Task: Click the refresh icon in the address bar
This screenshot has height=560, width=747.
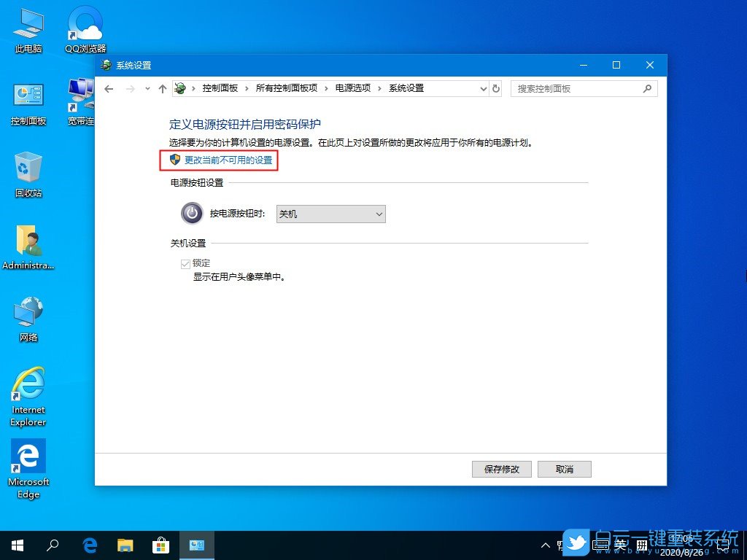Action: 496,87
